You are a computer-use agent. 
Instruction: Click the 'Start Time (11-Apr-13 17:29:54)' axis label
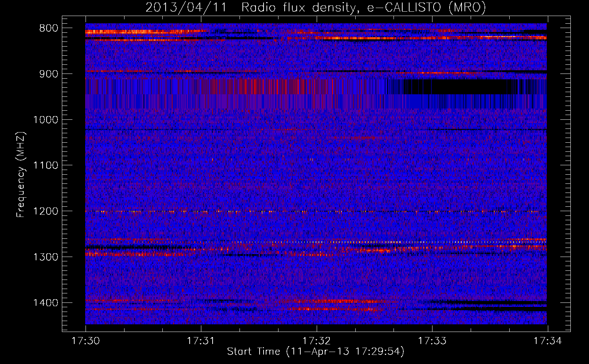coord(316,352)
